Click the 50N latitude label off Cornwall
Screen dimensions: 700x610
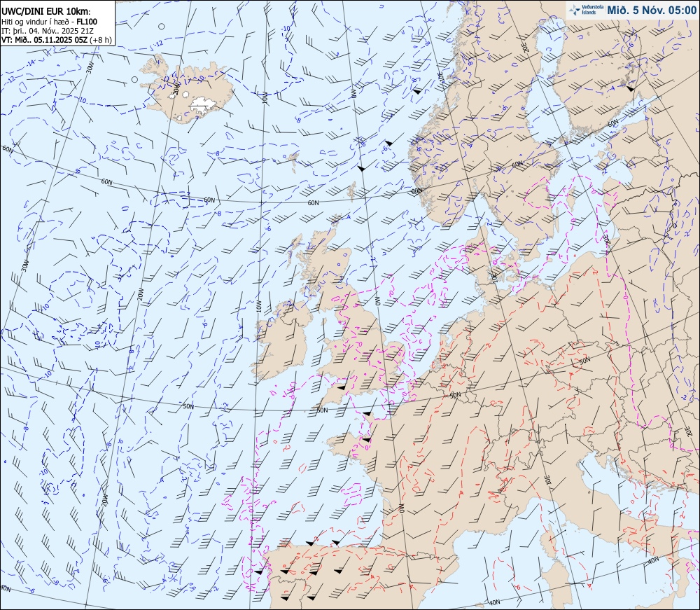322,410
